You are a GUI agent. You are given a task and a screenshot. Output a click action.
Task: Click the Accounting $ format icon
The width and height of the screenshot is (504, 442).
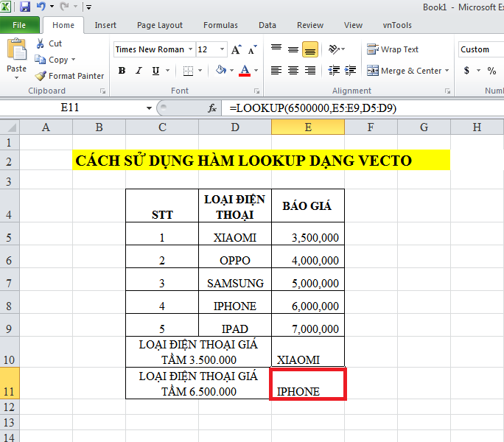pos(466,71)
